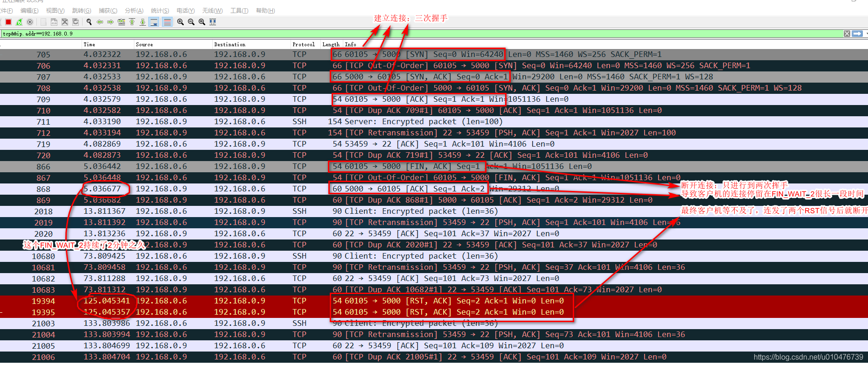Open Find Packet with the magnifier icon
This screenshot has height=366, width=868.
(89, 22)
